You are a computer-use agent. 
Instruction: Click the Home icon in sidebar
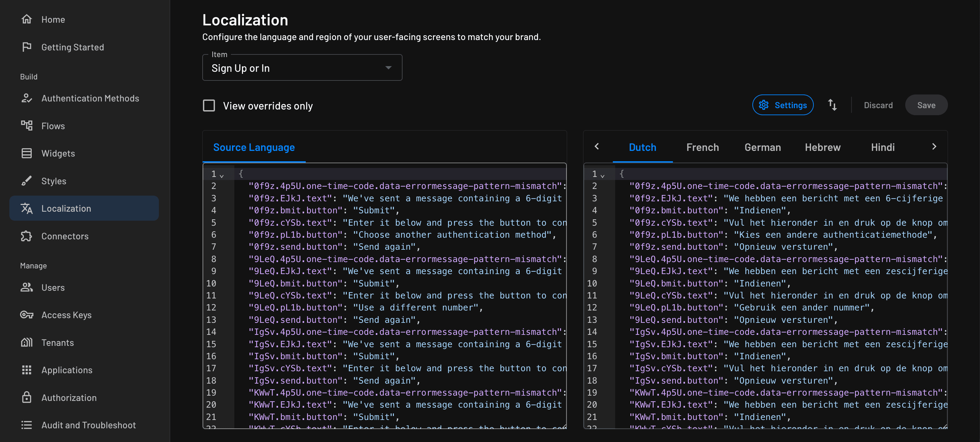pyautogui.click(x=26, y=19)
